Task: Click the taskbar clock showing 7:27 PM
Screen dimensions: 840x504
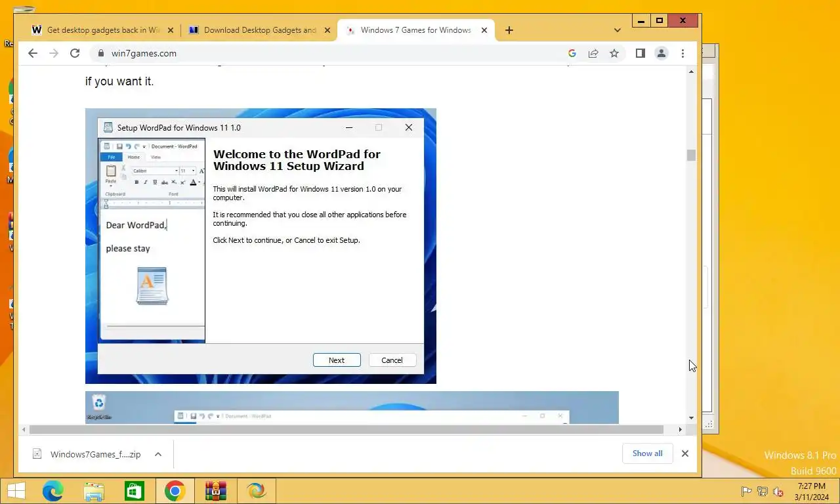Action: 812,492
